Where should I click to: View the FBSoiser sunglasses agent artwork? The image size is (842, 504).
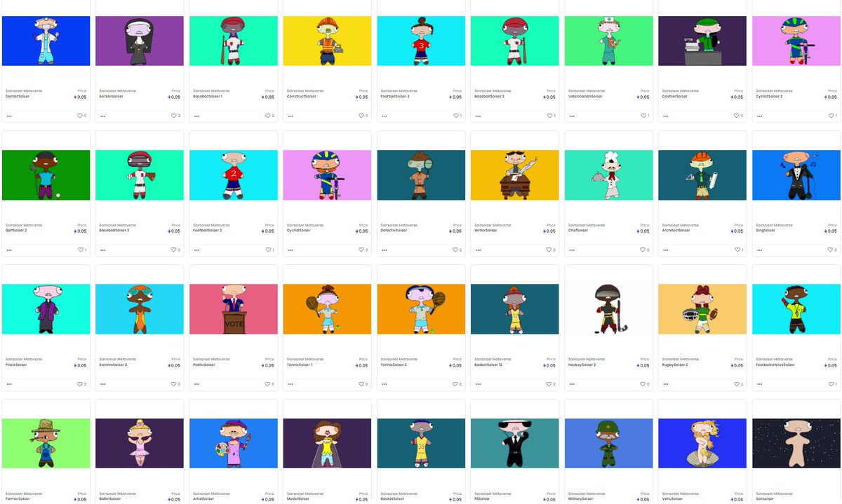tap(515, 444)
